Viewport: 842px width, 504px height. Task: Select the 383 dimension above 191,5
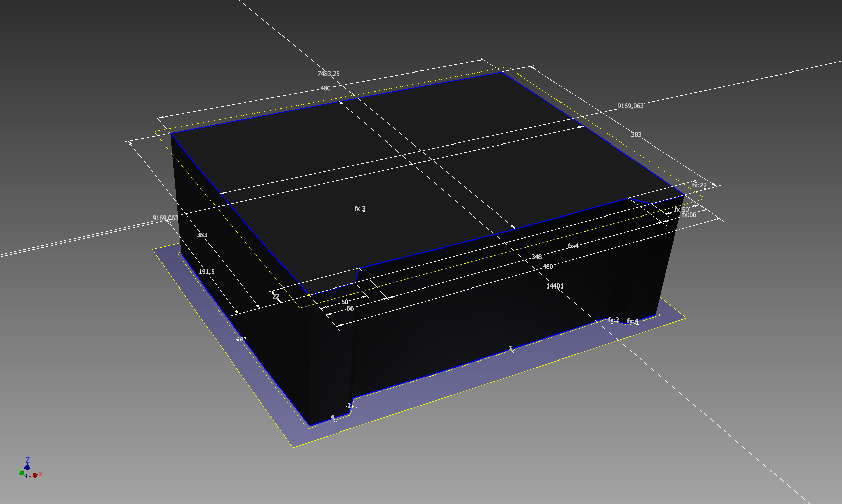point(202,235)
